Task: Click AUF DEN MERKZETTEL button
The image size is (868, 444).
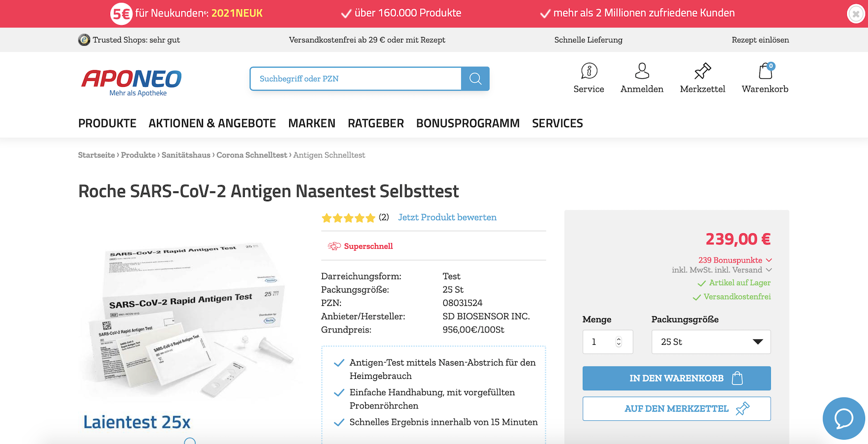Action: (676, 409)
